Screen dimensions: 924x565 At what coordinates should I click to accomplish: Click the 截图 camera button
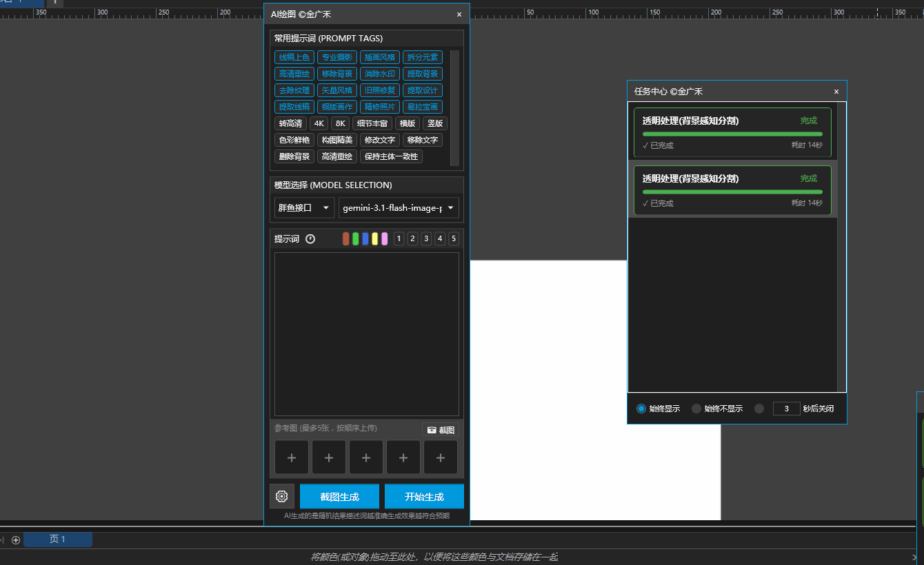click(x=441, y=430)
